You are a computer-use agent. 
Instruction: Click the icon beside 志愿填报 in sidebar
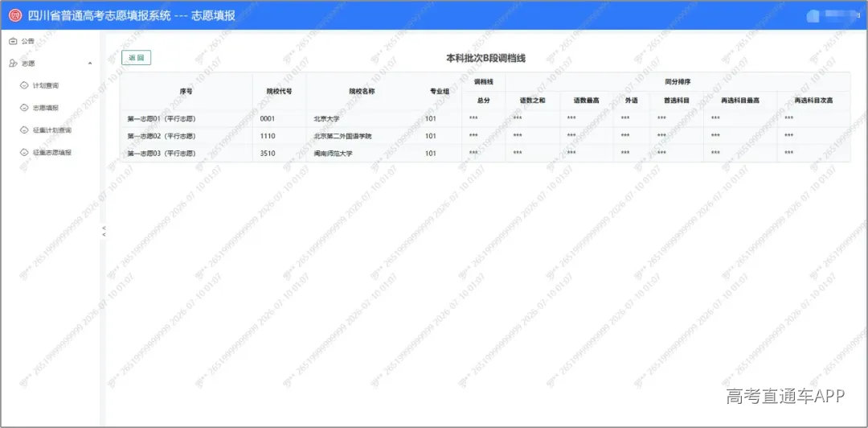point(24,108)
